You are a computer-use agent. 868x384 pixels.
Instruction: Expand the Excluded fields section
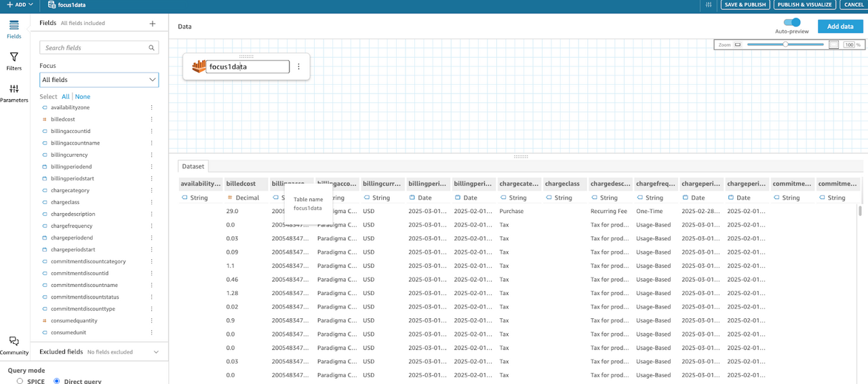tap(156, 352)
